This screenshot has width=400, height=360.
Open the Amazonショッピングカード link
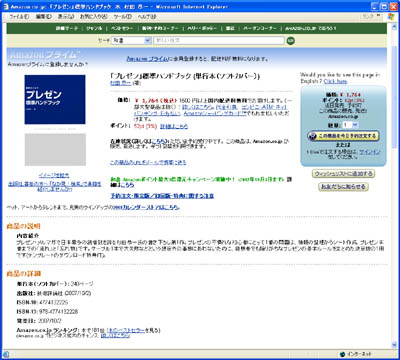coord(215,113)
